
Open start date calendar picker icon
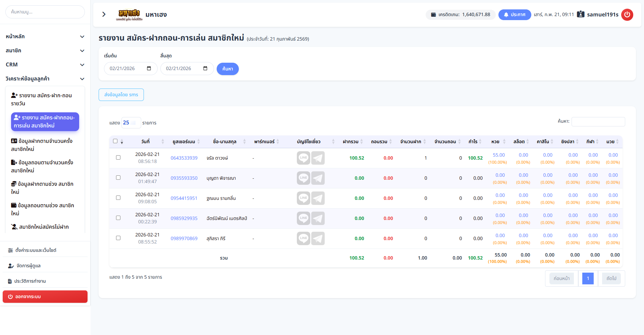(149, 68)
